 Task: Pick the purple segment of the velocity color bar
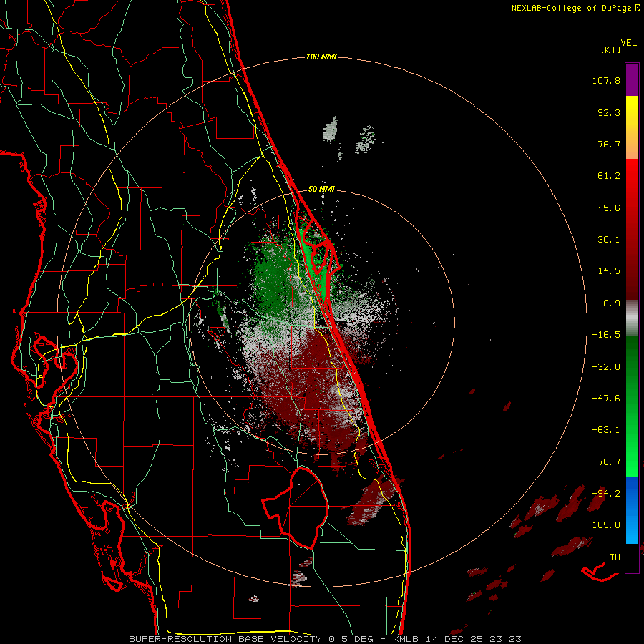[632, 79]
